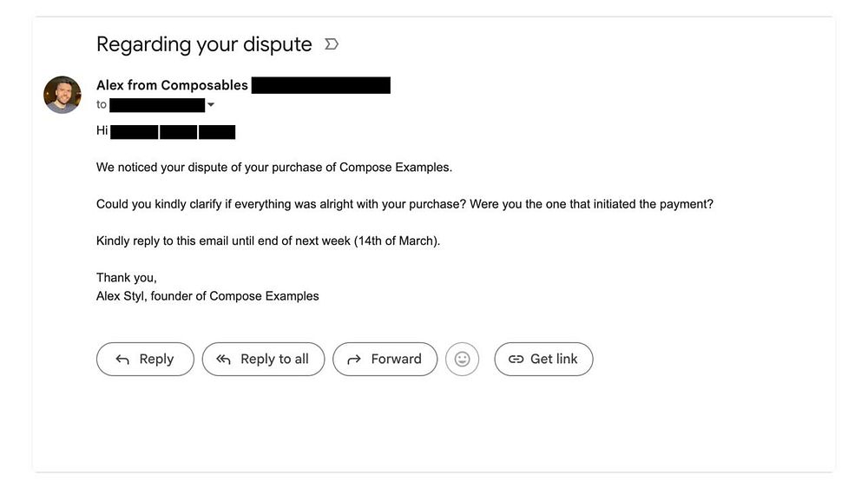
Task: Click the importance marker beside the subject
Action: [x=331, y=44]
